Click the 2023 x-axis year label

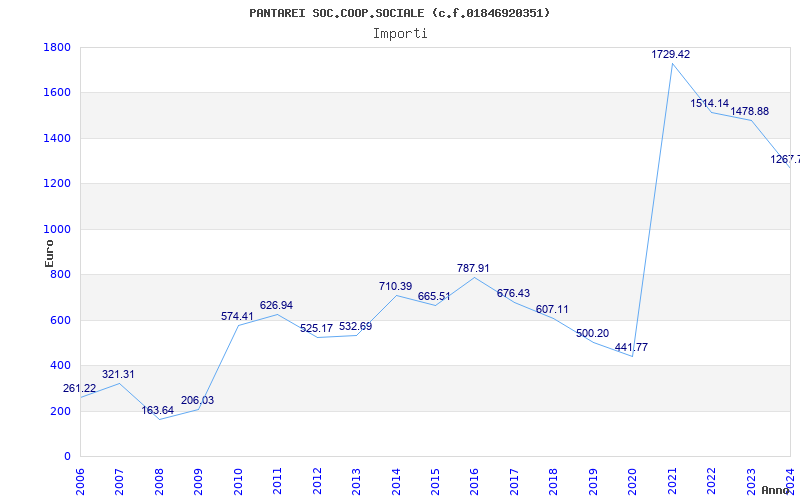pyautogui.click(x=751, y=480)
